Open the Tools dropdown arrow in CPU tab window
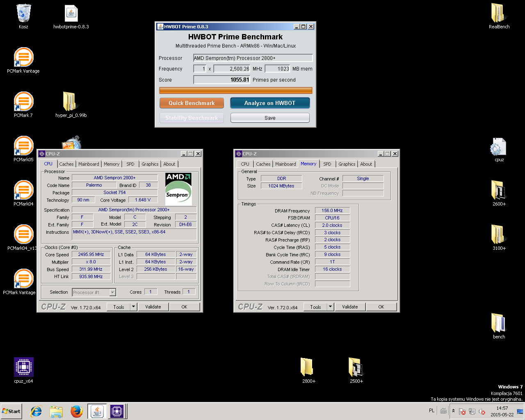Image resolution: width=525 pixels, height=420 pixels. pyautogui.click(x=133, y=307)
